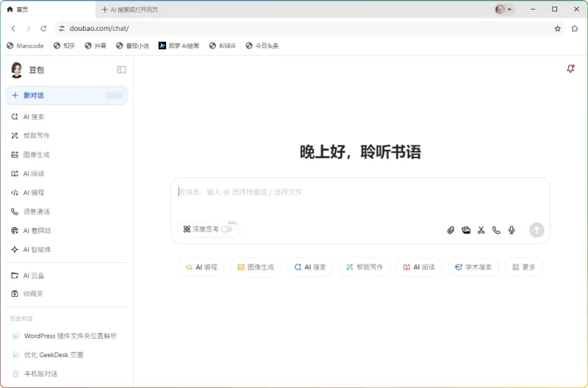Click the scissors icon in the input box
The height and width of the screenshot is (388, 588).
pyautogui.click(x=481, y=230)
